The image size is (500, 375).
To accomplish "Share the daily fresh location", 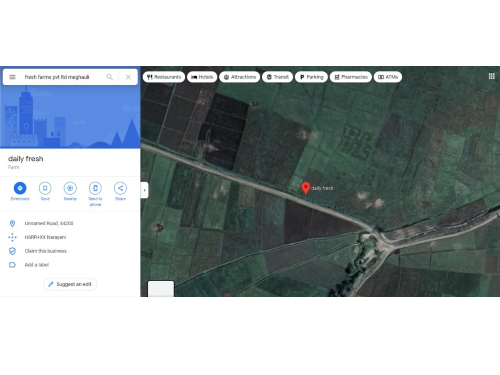I will (x=120, y=188).
